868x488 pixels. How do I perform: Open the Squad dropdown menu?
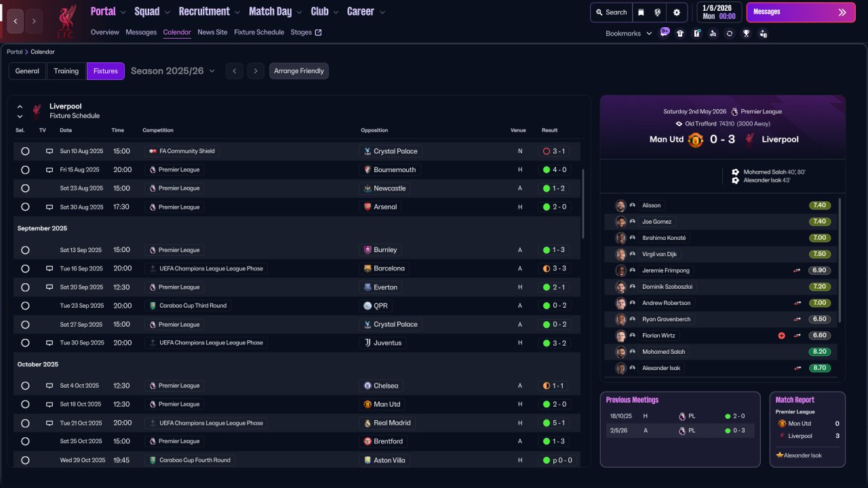click(152, 12)
